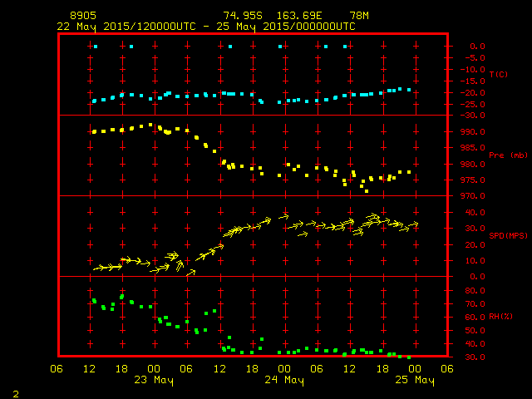Click the start time 22 May 2015/120000UTC
The width and height of the screenshot is (532, 399).
[x=126, y=27]
